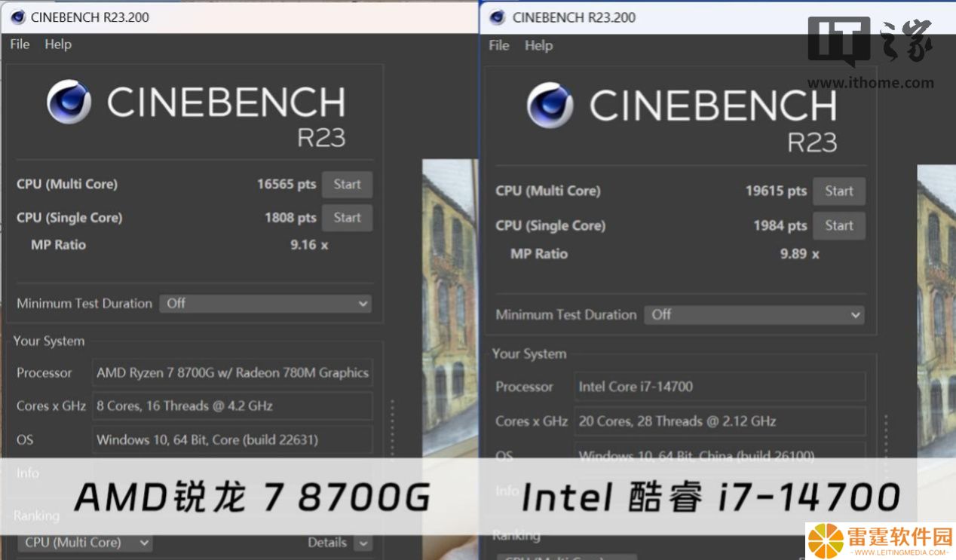Viewport: 956px width, 560px height.
Task: Click CPU (Single Core) label in AMD window
Action: pyautogui.click(x=69, y=218)
